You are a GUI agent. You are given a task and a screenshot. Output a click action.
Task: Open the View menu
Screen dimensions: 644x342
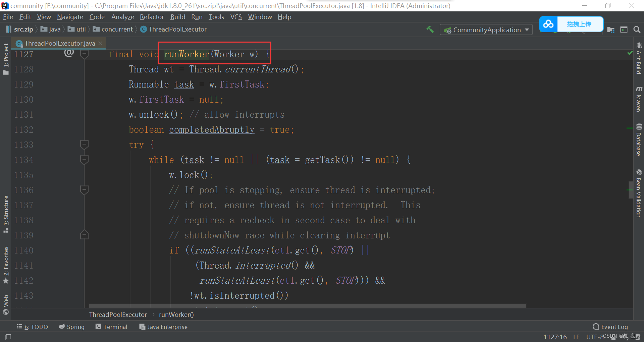(x=44, y=17)
